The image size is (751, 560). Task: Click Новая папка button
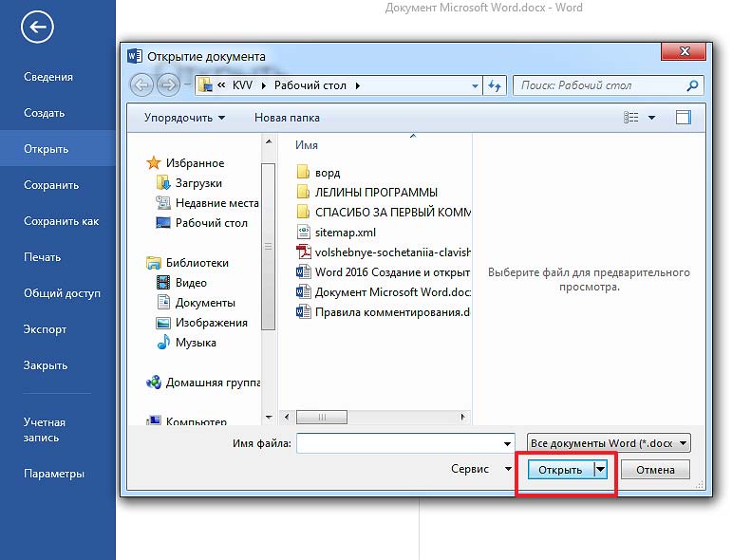287,118
